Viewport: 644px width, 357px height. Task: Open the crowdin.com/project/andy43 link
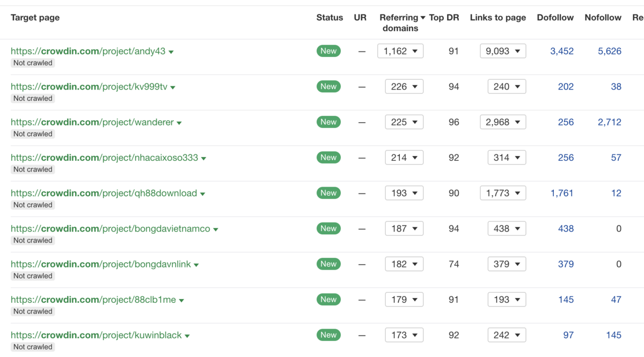(x=88, y=51)
